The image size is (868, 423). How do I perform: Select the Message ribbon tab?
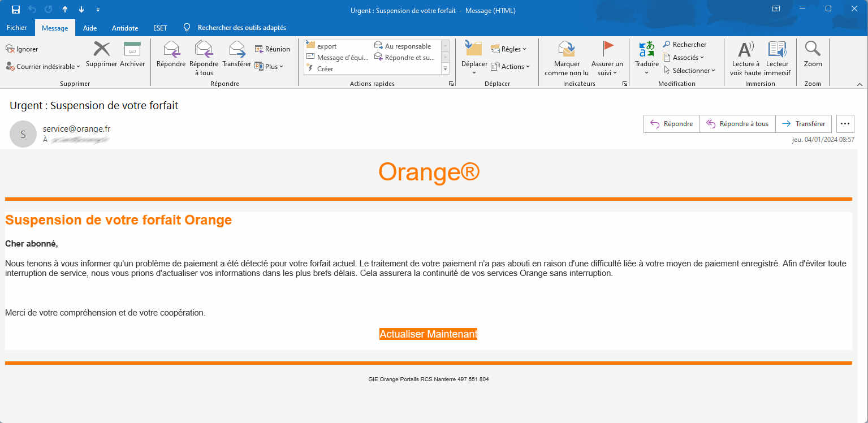tap(55, 28)
